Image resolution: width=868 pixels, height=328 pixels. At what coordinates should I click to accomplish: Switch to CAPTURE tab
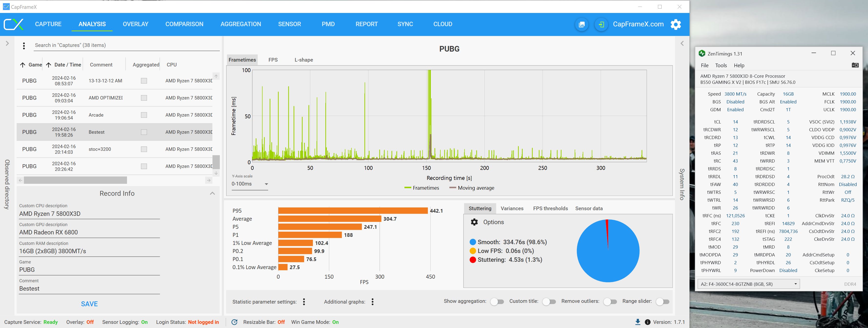(48, 24)
